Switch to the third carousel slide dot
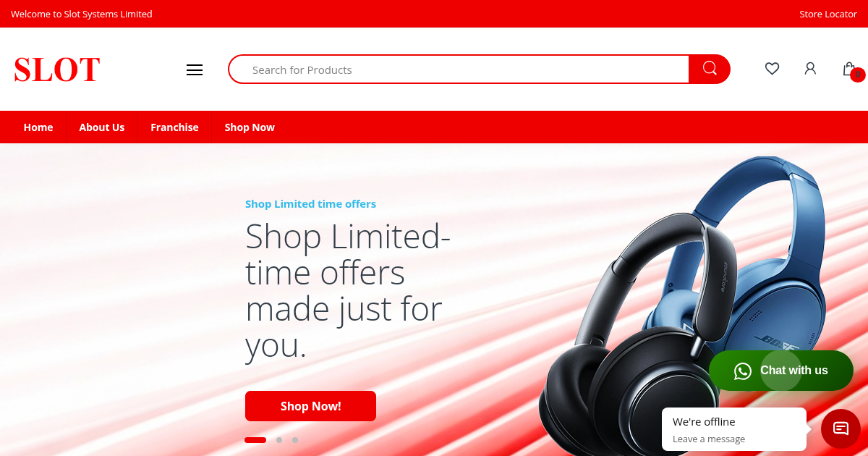The image size is (868, 456). tap(295, 440)
